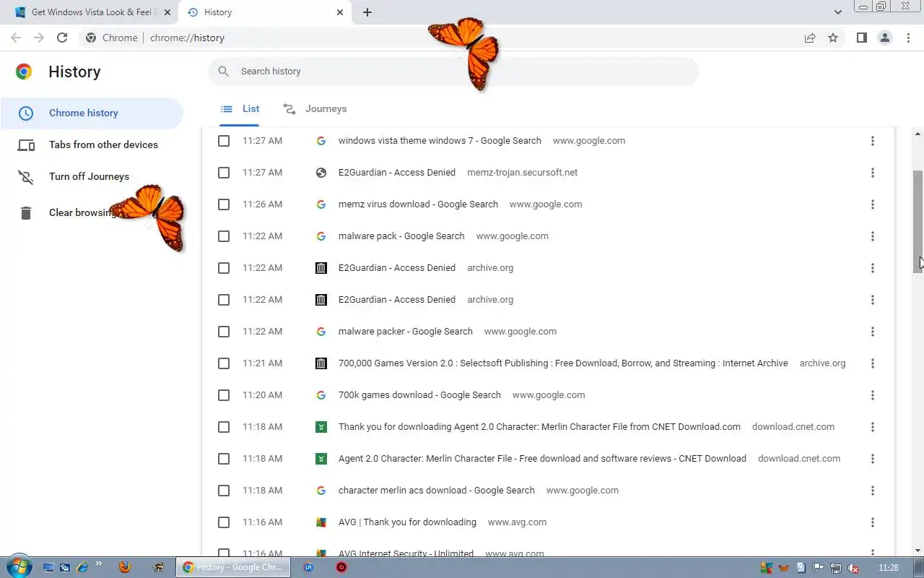Select Chrome history in the sidebar
This screenshot has height=578, width=924.
pyautogui.click(x=92, y=113)
